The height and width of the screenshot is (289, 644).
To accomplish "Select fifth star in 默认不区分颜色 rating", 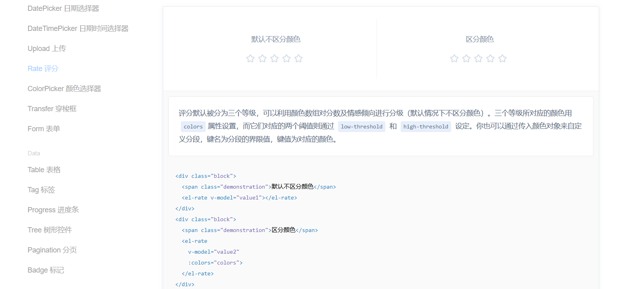I will coord(298,59).
